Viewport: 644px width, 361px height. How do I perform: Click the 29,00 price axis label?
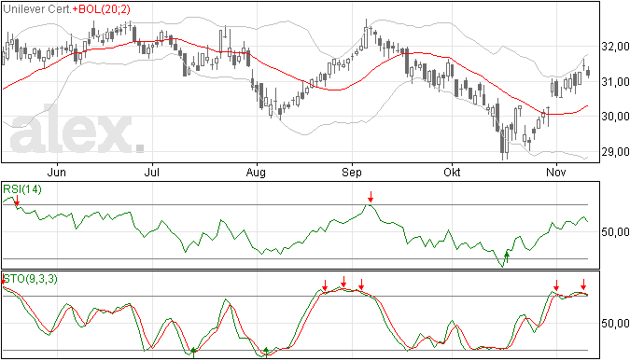[x=615, y=152]
